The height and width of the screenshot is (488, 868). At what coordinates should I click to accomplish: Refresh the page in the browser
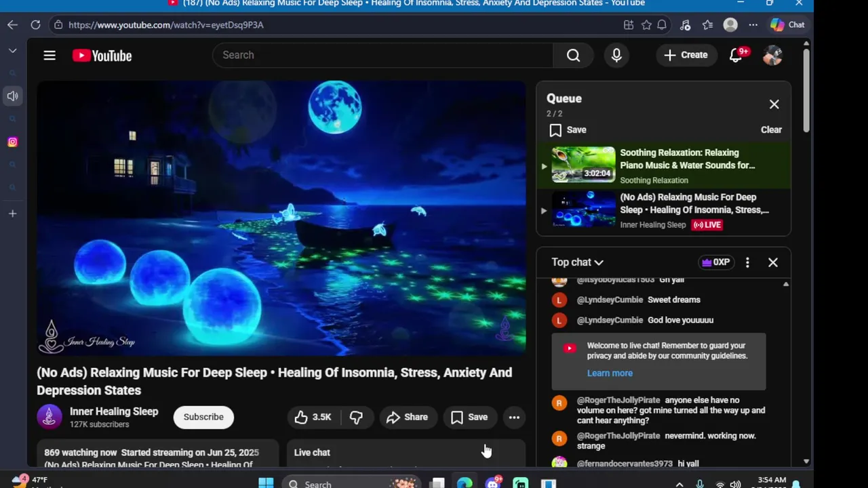click(x=35, y=24)
